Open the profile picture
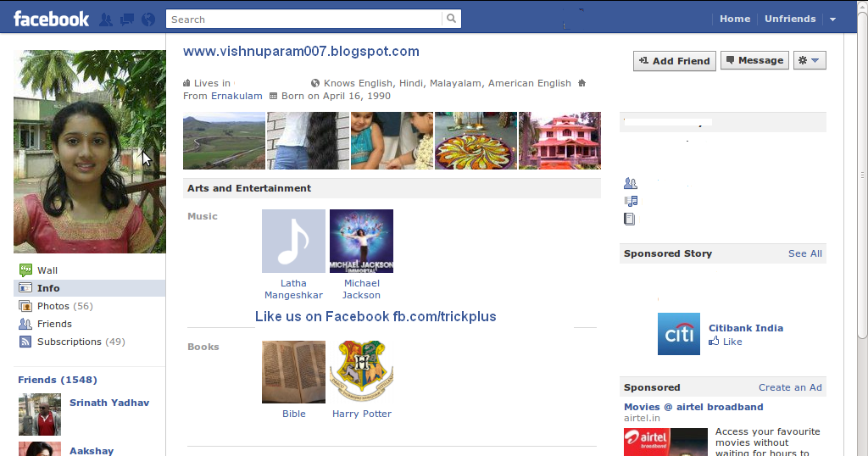The height and width of the screenshot is (456, 868). [x=90, y=152]
